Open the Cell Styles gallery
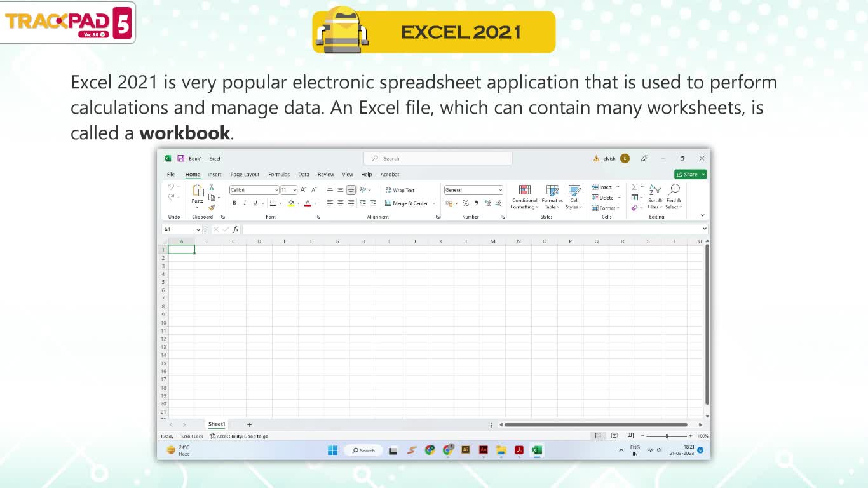 pyautogui.click(x=574, y=198)
